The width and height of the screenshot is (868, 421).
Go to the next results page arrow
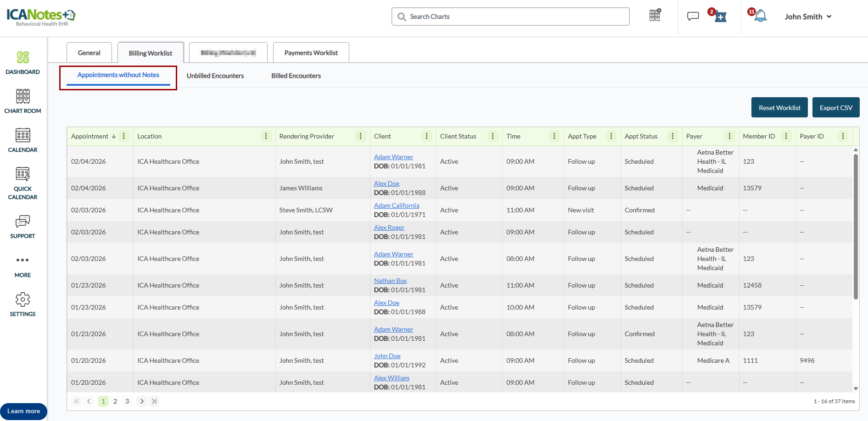[142, 401]
